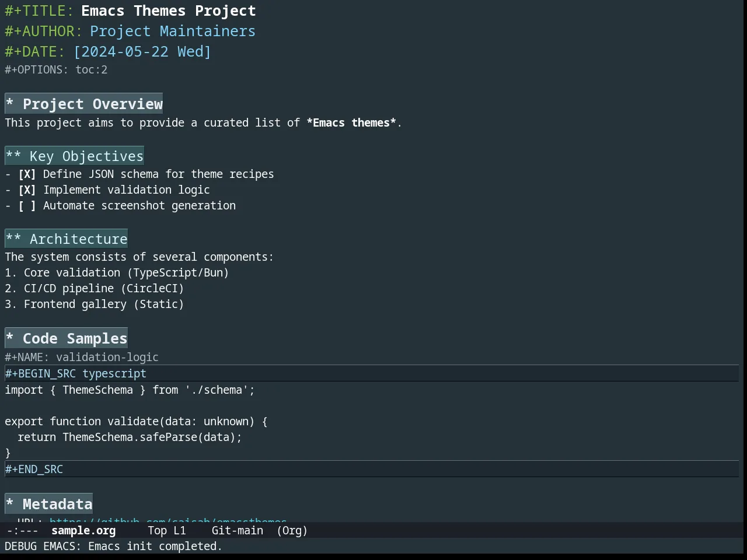Toggle the checked box for Define JSON schema
The width and height of the screenshot is (747, 560).
pos(27,174)
